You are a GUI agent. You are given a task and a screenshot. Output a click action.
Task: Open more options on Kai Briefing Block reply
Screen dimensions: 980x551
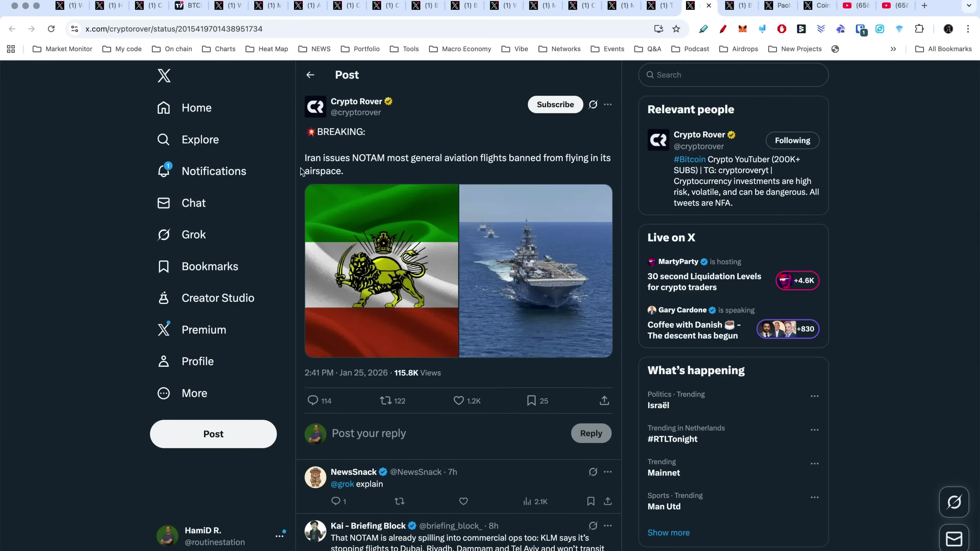point(608,525)
